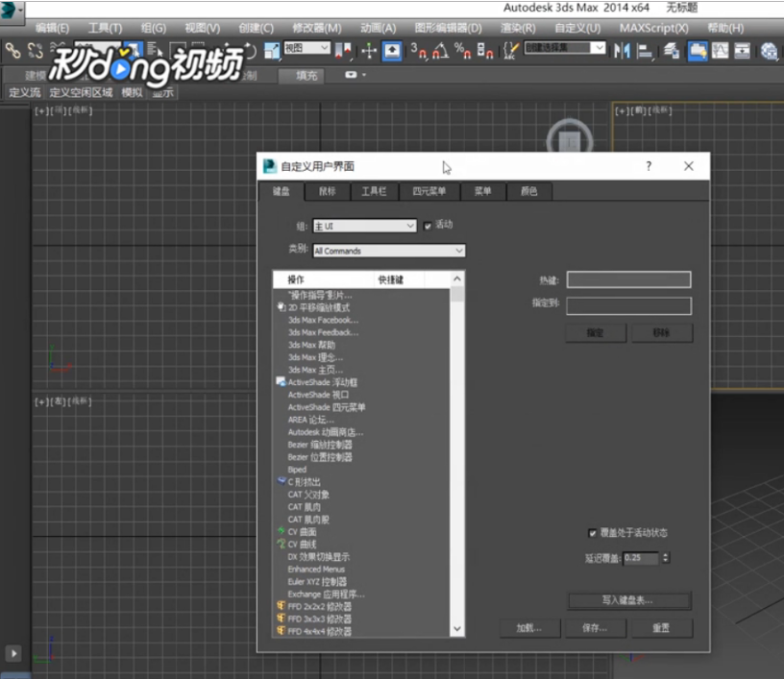Select the Select and Scale tool
This screenshot has width=784, height=679.
[x=272, y=51]
